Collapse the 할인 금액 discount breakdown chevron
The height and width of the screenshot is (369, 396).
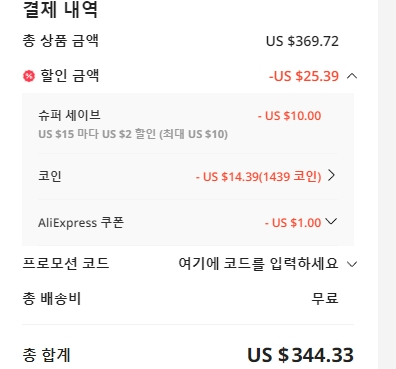point(352,76)
